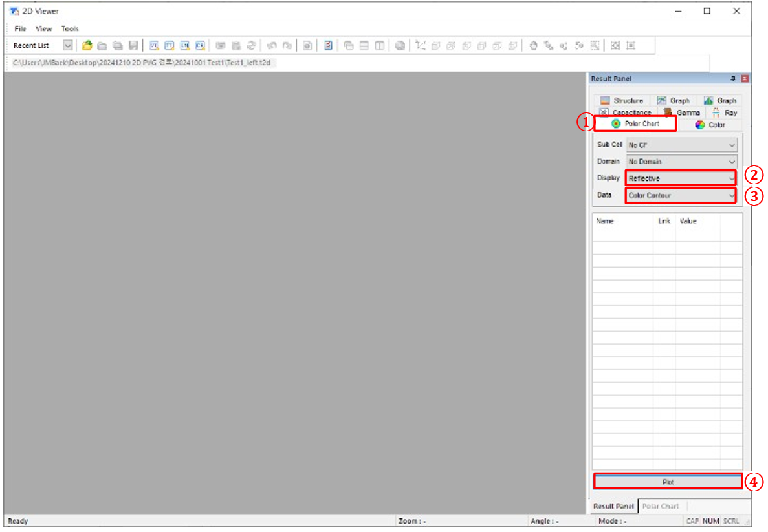
Task: Expand the Recent List dropdown
Action: point(68,46)
